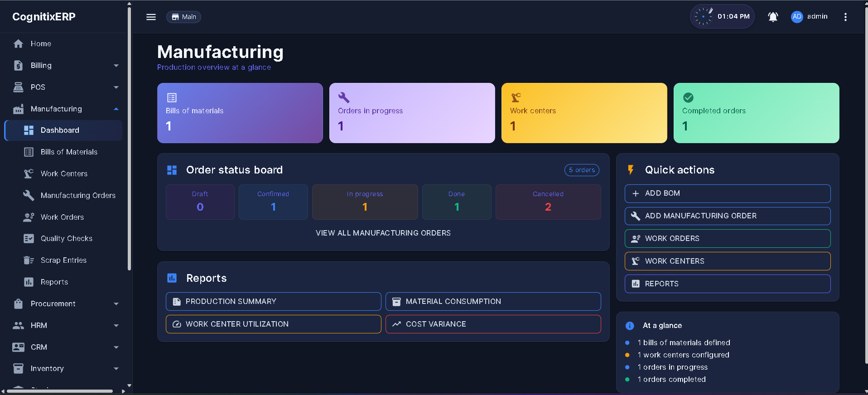The height and width of the screenshot is (395, 868).
Task: Open the hamburger menu icon
Action: [151, 17]
